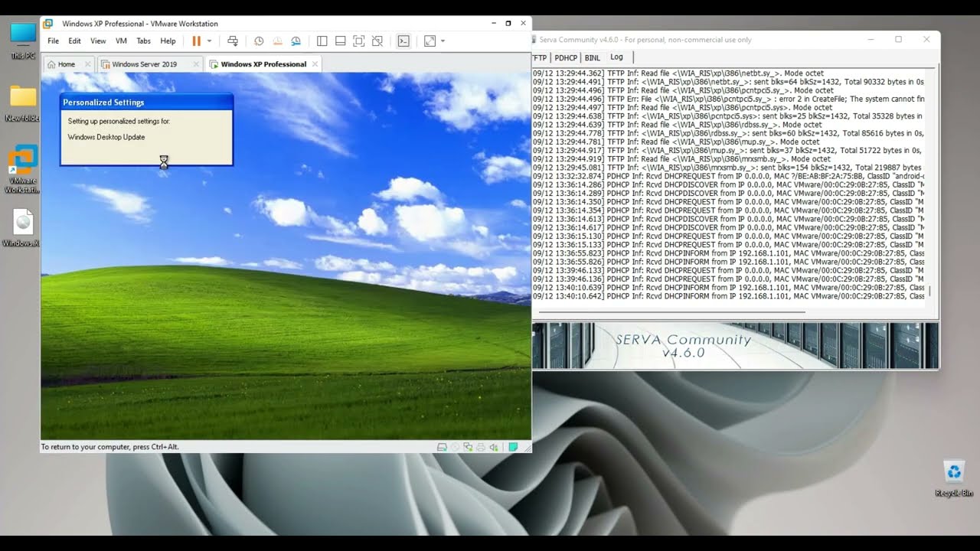Maximize the Serva Community window
This screenshot has height=551, width=980.
coord(899,40)
